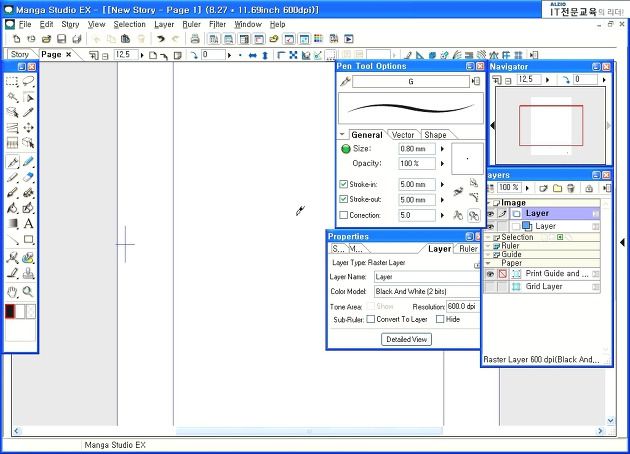Check the Sub-Ruler Hide checkbox
Screen dimensions: 630x454
pos(440,319)
